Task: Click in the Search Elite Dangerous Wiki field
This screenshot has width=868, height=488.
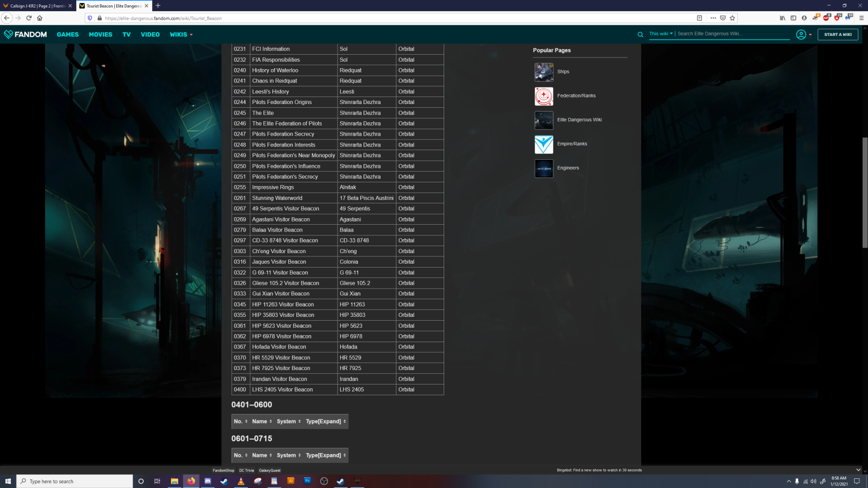Action: coord(733,33)
